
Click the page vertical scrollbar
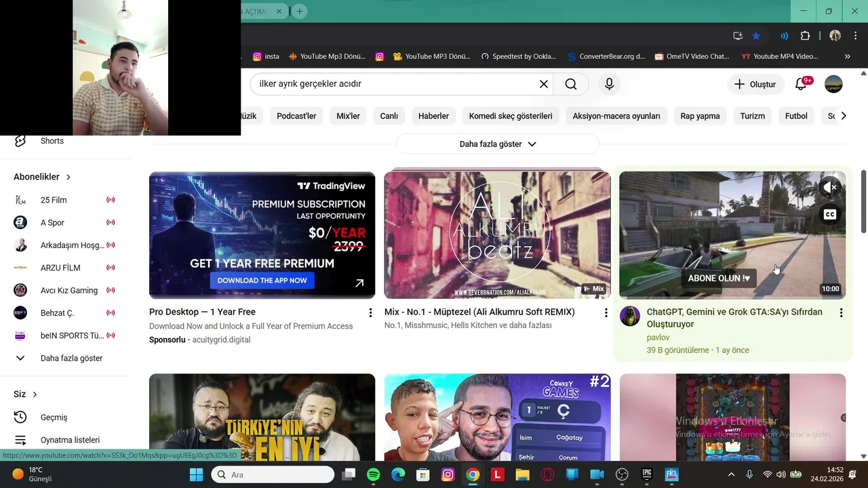pos(863,200)
